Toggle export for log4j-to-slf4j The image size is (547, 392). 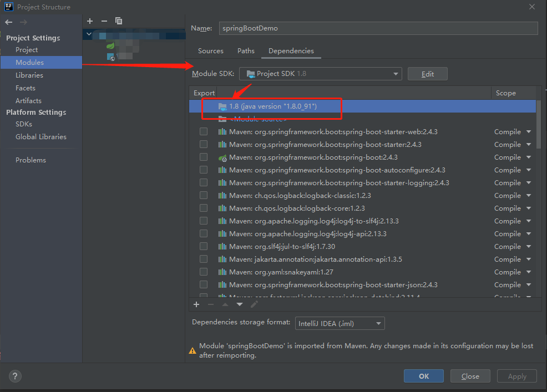[204, 221]
